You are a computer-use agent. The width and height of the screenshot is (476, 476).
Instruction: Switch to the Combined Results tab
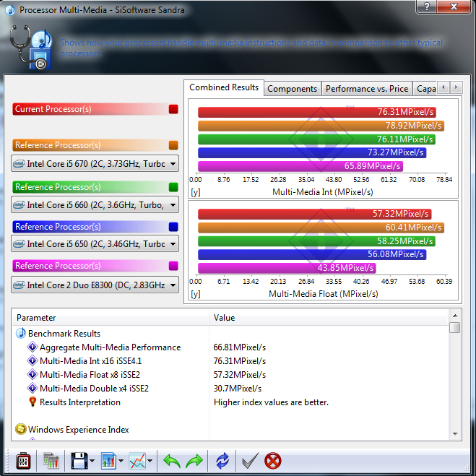(x=224, y=87)
